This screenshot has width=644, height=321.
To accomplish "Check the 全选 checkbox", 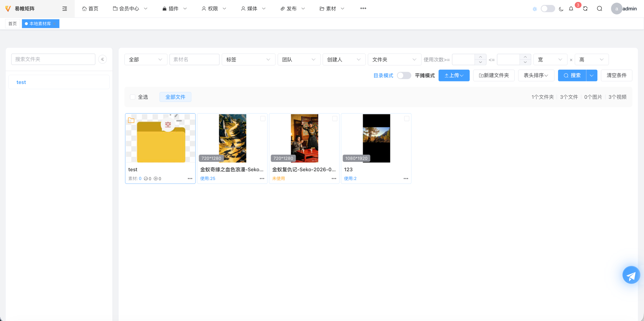I will pyautogui.click(x=132, y=97).
